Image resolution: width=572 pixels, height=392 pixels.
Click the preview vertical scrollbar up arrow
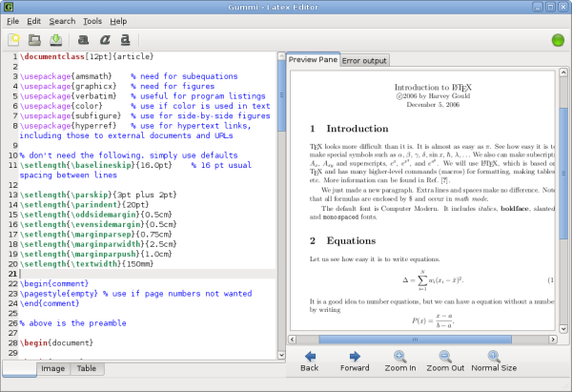(x=563, y=72)
